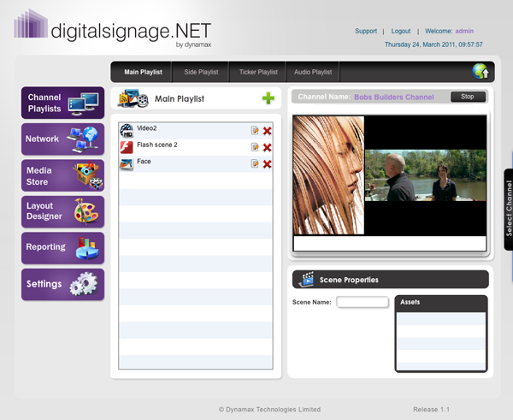Switch to the Ticker Playlist tab
Screen dimensions: 513x420
click(258, 72)
